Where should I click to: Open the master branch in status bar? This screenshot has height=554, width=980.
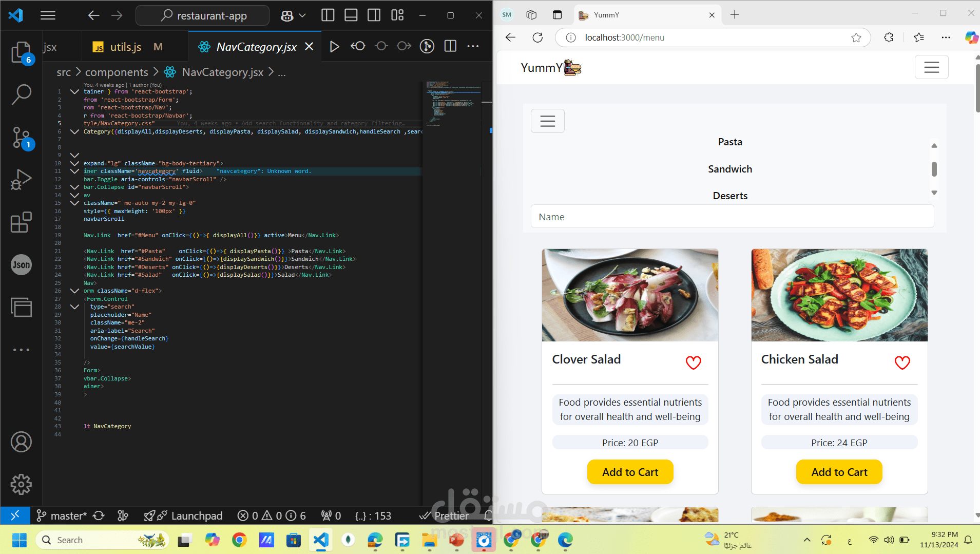pyautogui.click(x=62, y=515)
